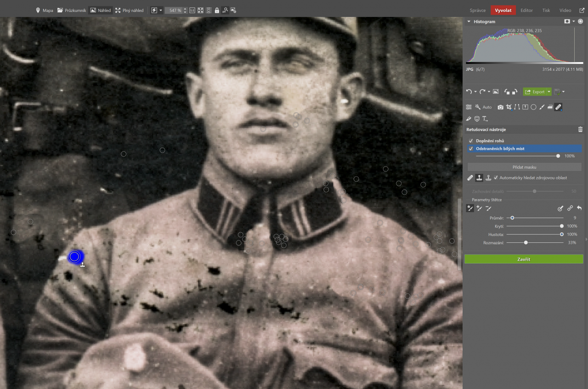Select the subtract brush stroke mode
The image size is (588, 389).
[488, 208]
